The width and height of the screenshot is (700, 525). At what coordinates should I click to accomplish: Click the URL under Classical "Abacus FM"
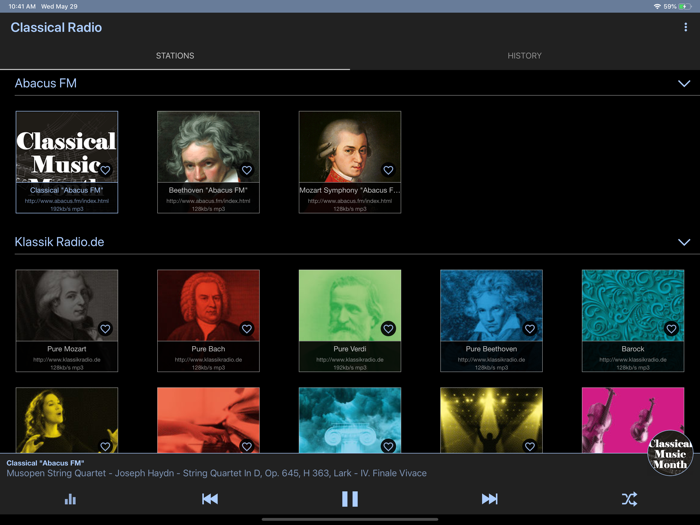tap(67, 201)
